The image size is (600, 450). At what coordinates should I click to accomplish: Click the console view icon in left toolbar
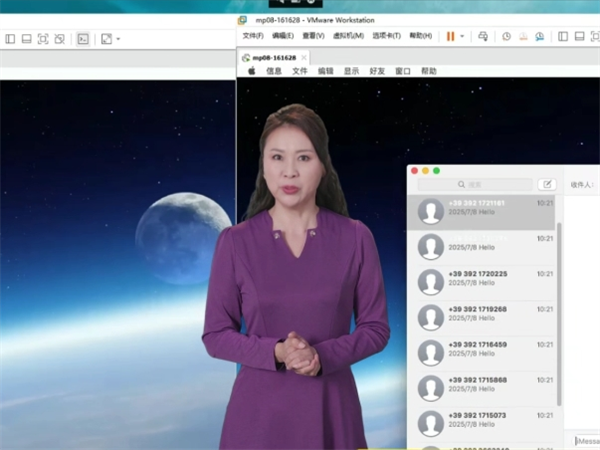(x=84, y=39)
